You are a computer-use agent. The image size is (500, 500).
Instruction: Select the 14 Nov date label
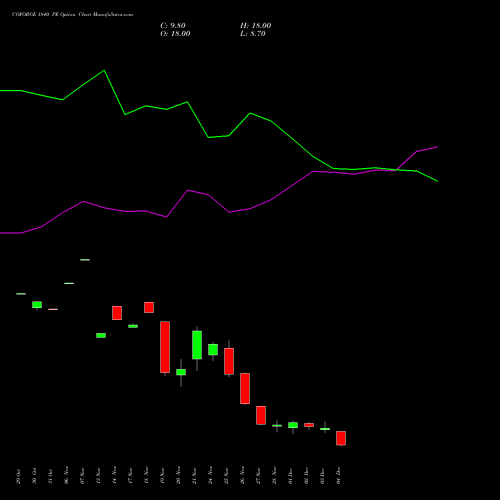pyautogui.click(x=114, y=475)
